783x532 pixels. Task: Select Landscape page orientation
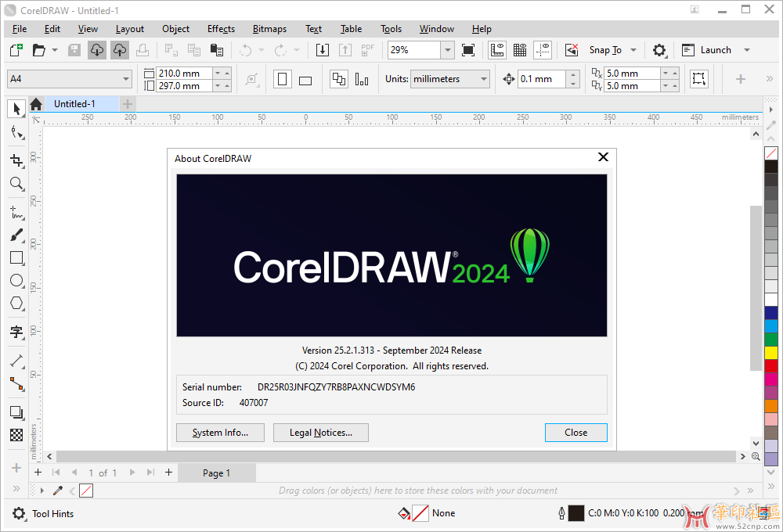click(x=305, y=79)
